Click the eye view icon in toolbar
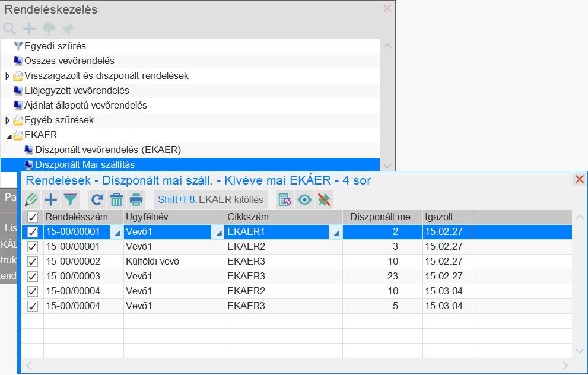 (x=304, y=200)
